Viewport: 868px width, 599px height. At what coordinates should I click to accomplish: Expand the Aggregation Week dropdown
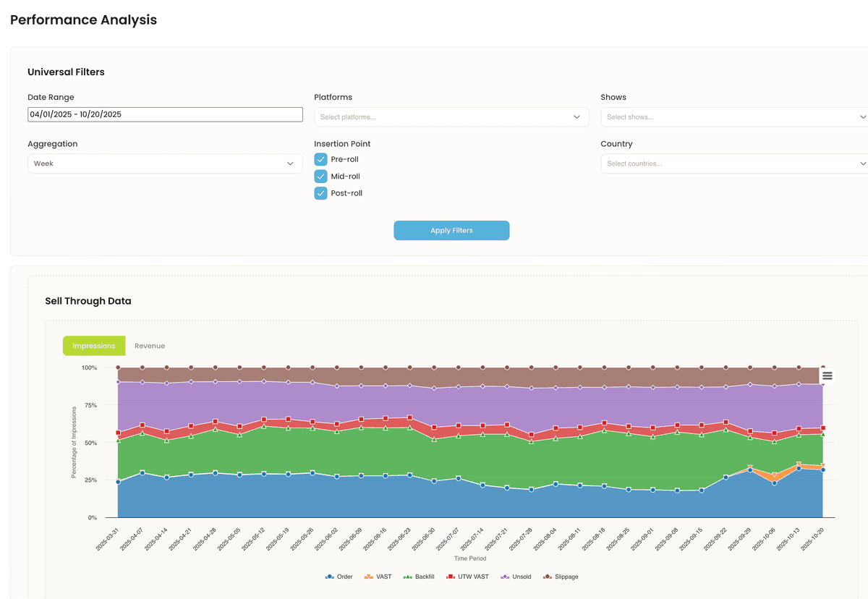[x=165, y=163]
